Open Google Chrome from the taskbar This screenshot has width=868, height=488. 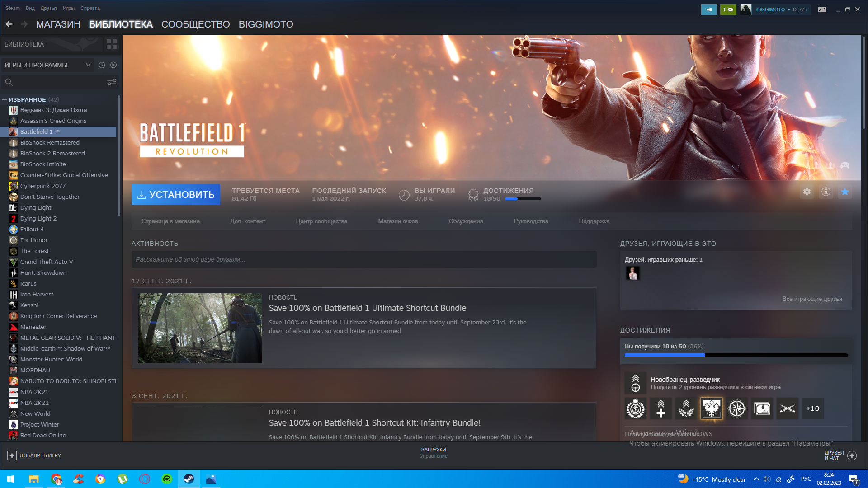pyautogui.click(x=56, y=479)
